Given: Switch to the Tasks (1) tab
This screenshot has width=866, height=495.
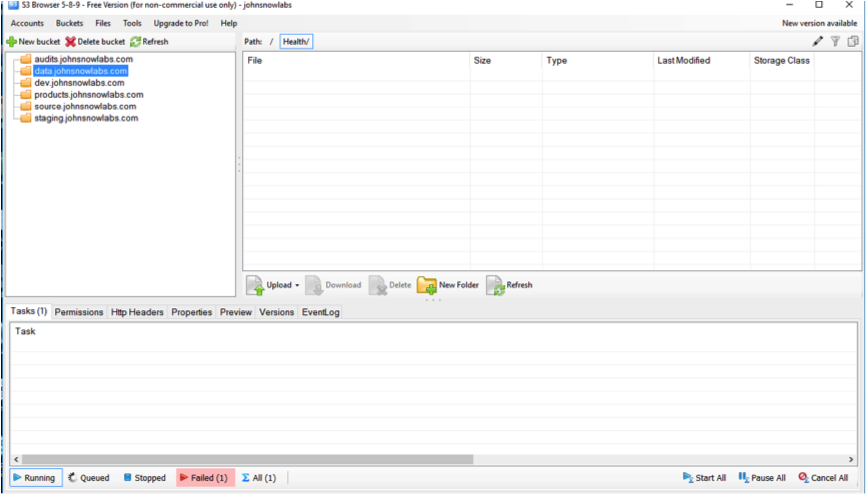Looking at the screenshot, I should click(29, 311).
